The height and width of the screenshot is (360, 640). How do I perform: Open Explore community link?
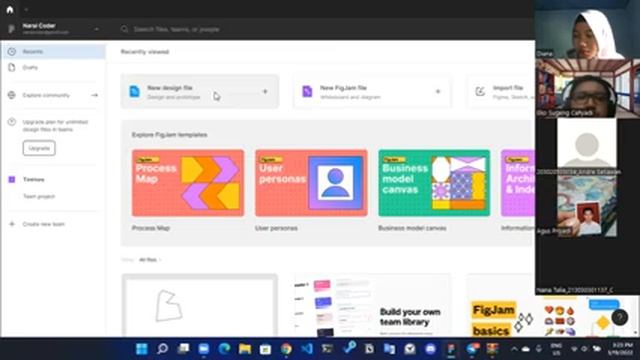[x=46, y=95]
